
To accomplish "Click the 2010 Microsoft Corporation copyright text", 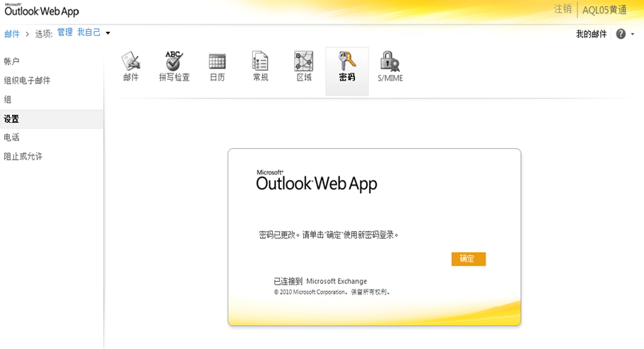I will pyautogui.click(x=332, y=292).
